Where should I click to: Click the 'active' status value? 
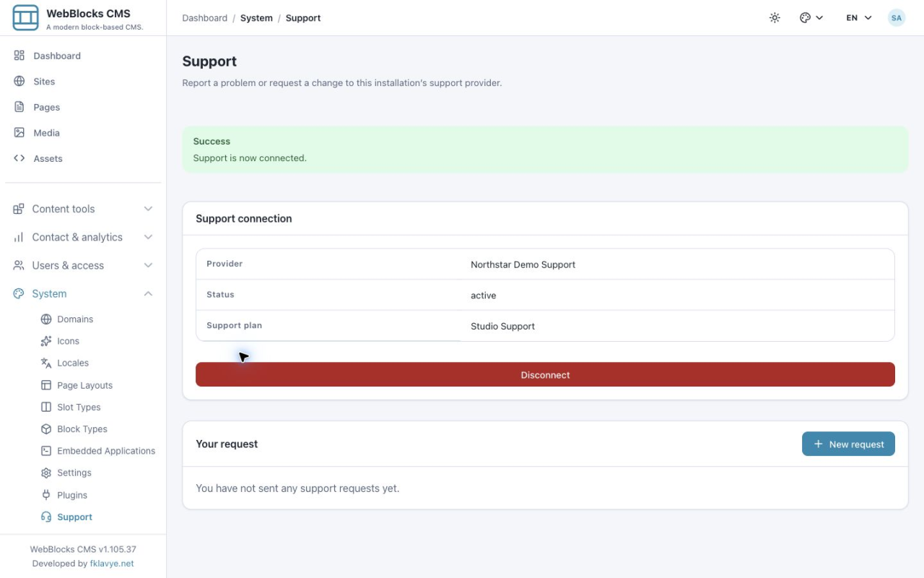pyautogui.click(x=483, y=296)
